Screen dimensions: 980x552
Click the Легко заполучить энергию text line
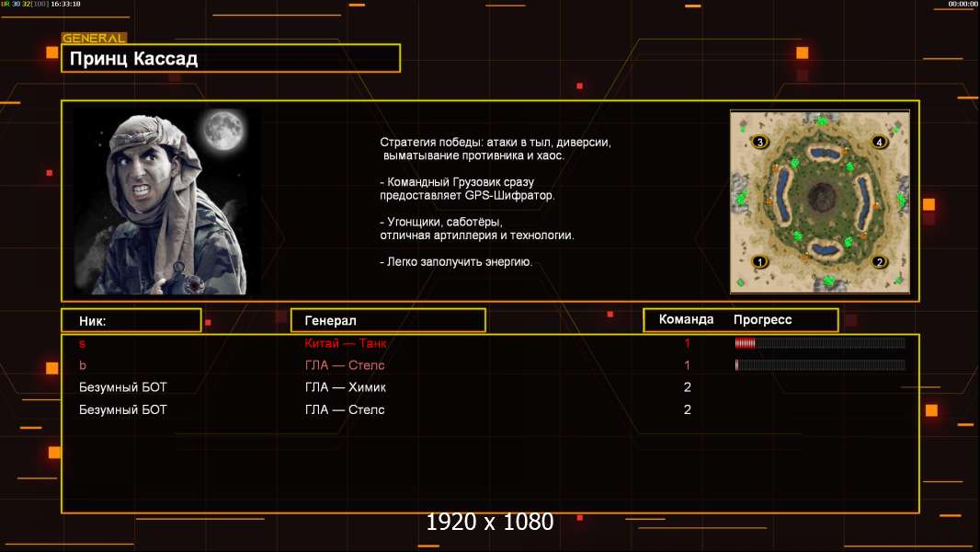point(456,262)
